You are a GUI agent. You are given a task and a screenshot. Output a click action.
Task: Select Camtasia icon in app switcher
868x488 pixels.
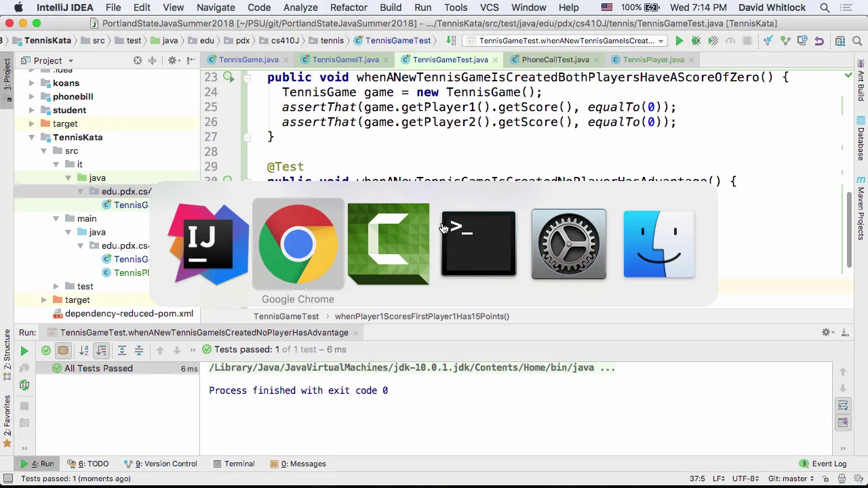tap(389, 244)
